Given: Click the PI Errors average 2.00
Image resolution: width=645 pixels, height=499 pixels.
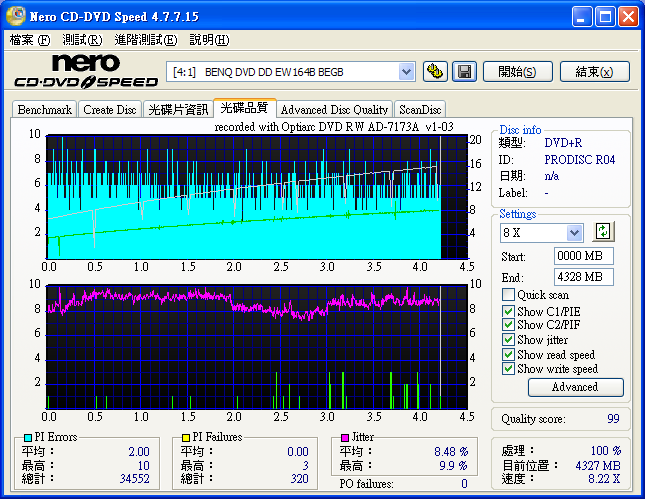Looking at the screenshot, I should pyautogui.click(x=139, y=452).
